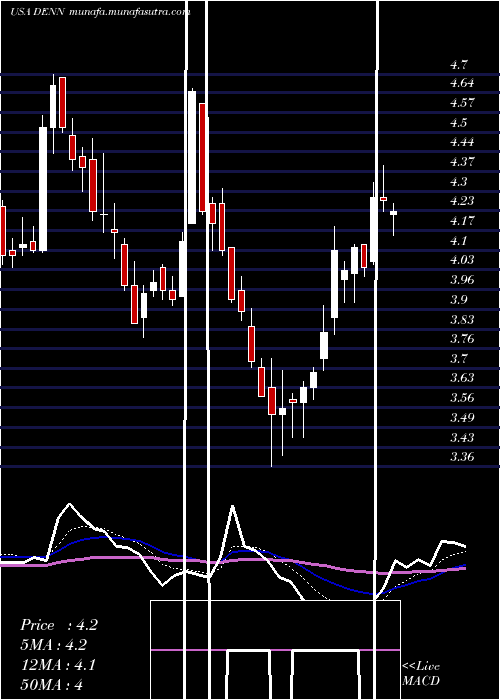Screen dimensions: 500x700
Task: Select the 3.83 price axis label
Action: coord(462,319)
